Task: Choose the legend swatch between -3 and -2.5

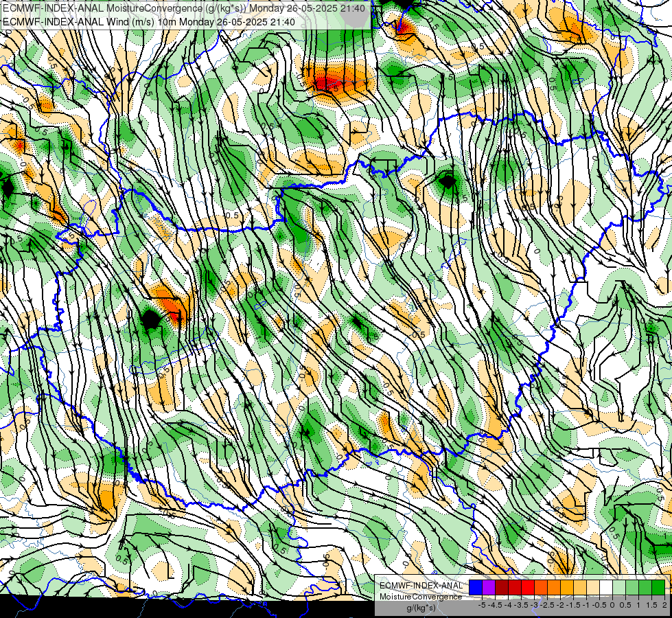Action: click(x=541, y=588)
